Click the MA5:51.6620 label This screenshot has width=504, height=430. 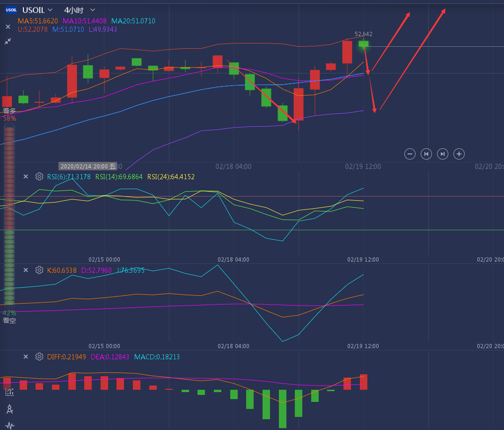[37, 21]
